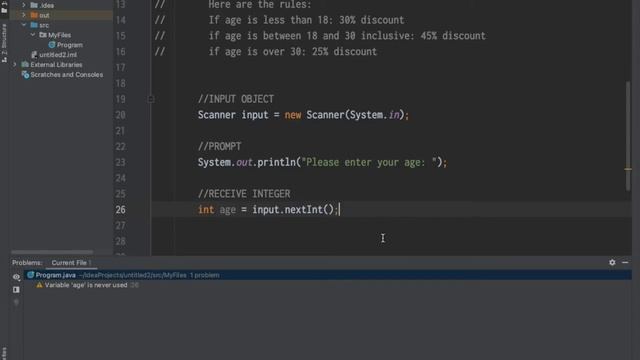
Task: Collapse the src folder
Action: (x=24, y=25)
